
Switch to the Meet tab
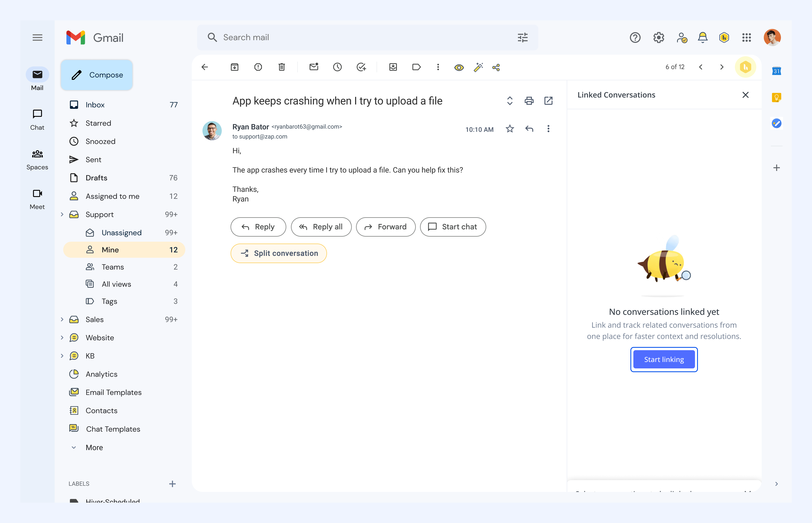coord(37,199)
